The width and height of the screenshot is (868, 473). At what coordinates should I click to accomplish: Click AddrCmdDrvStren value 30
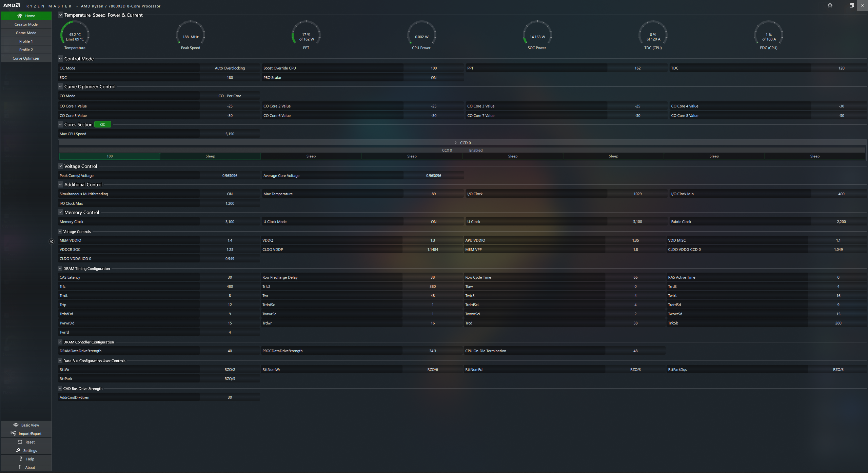[230, 397]
